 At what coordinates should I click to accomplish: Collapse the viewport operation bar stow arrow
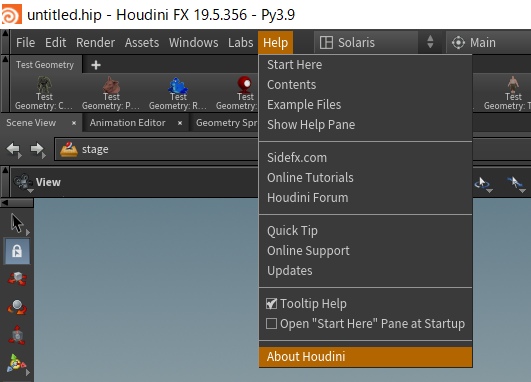click(5, 182)
